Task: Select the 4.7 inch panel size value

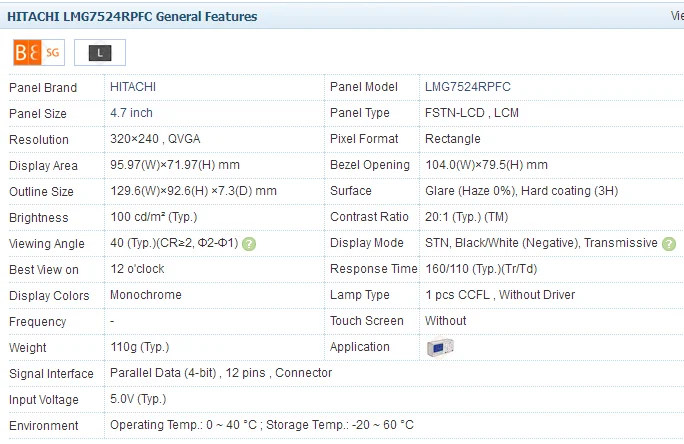Action: pos(131,113)
